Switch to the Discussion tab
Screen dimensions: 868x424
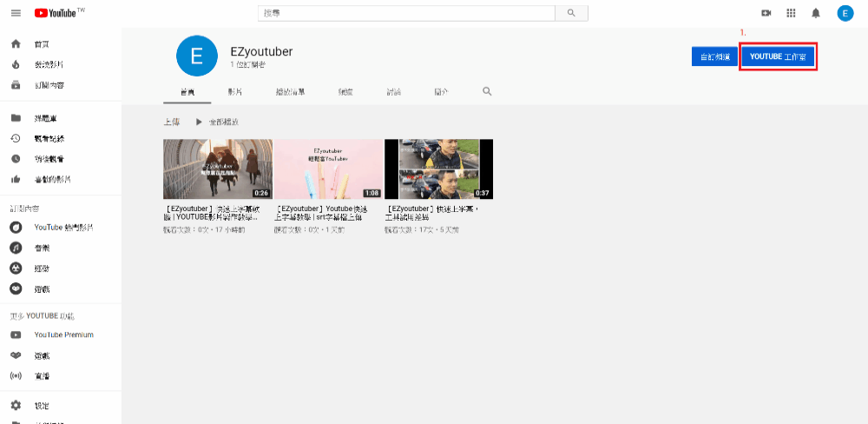click(393, 92)
